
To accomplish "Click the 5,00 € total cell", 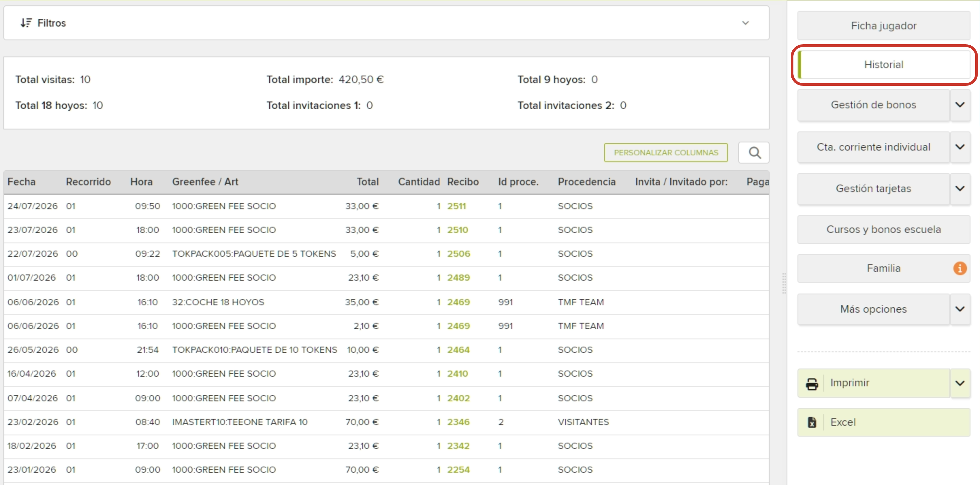I will pyautogui.click(x=364, y=254).
